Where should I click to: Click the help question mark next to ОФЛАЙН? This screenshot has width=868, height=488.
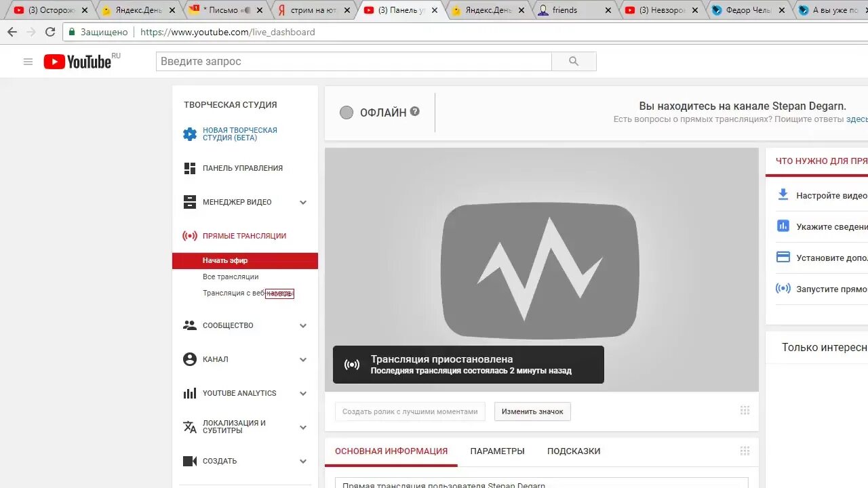coord(414,112)
